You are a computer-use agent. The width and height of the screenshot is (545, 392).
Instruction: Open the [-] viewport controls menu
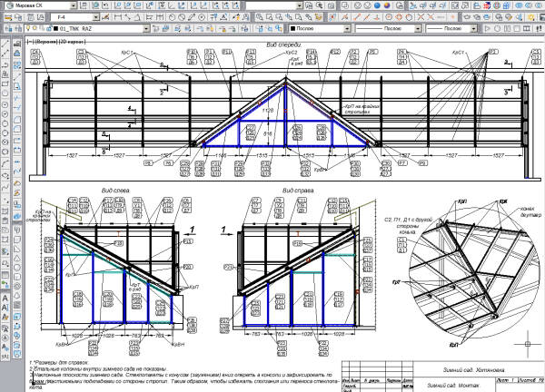[30, 42]
